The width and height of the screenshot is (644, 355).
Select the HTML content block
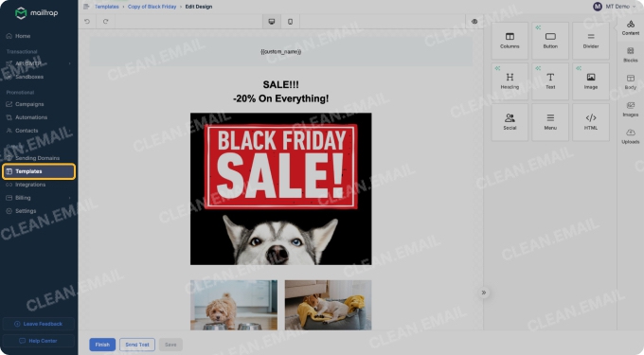[x=591, y=122]
